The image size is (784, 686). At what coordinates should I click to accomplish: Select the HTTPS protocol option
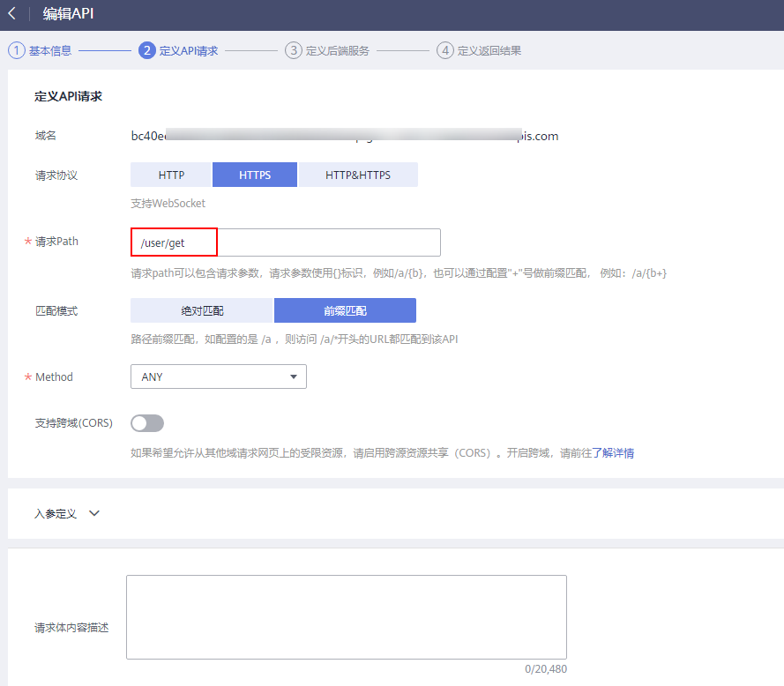[255, 175]
